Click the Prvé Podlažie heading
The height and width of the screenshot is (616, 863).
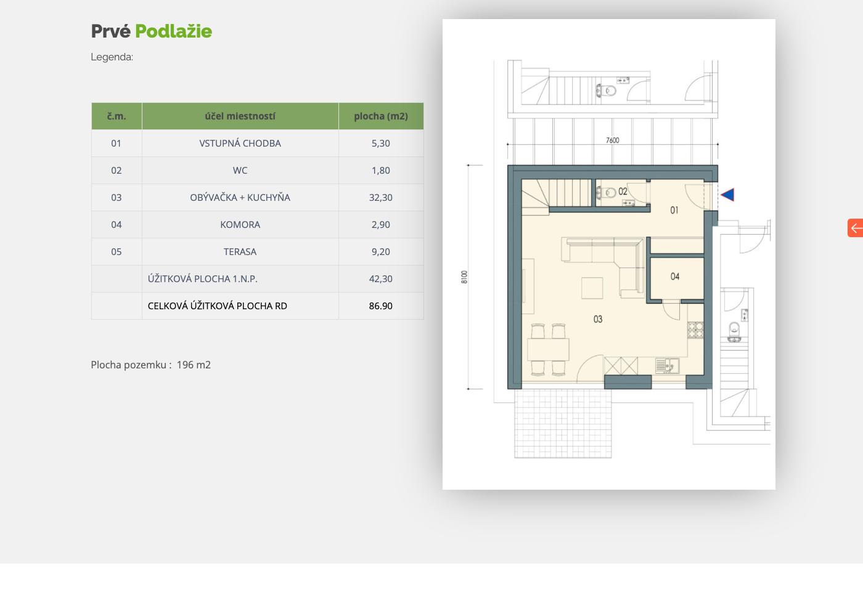(x=152, y=31)
